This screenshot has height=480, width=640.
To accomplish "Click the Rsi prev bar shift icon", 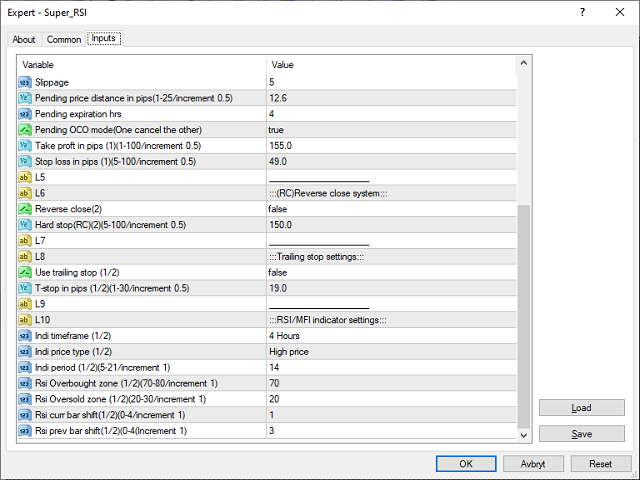I will (25, 431).
